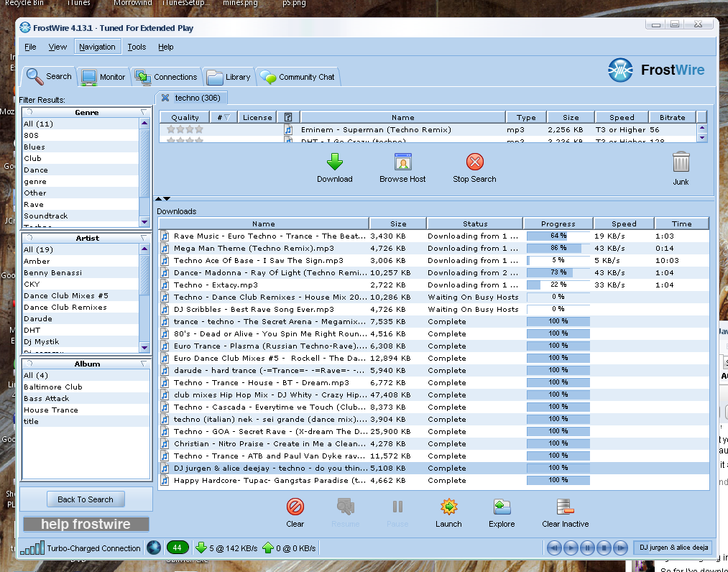Switch to the Library tab
Screen dimensions: 728x572
tap(229, 77)
